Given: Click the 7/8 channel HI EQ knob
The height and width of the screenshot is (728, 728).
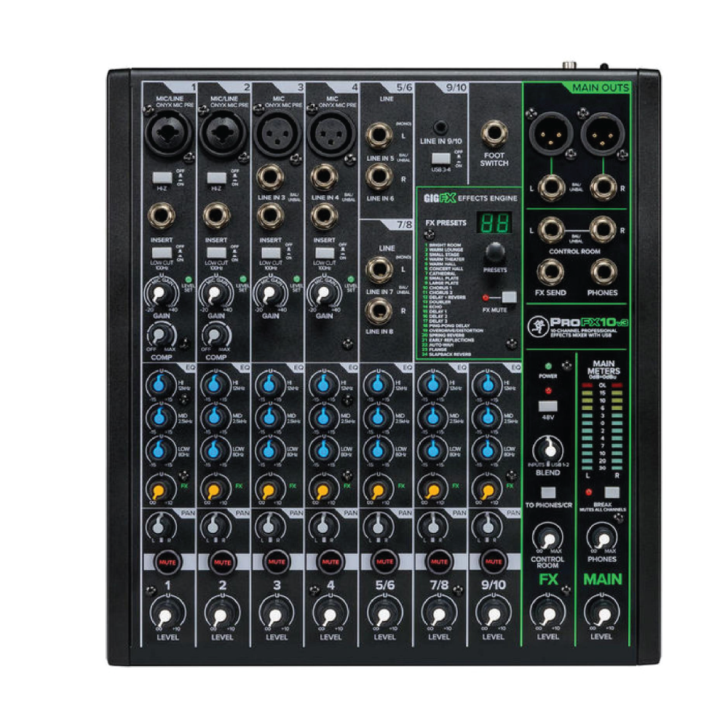Looking at the screenshot, I should click(x=433, y=384).
